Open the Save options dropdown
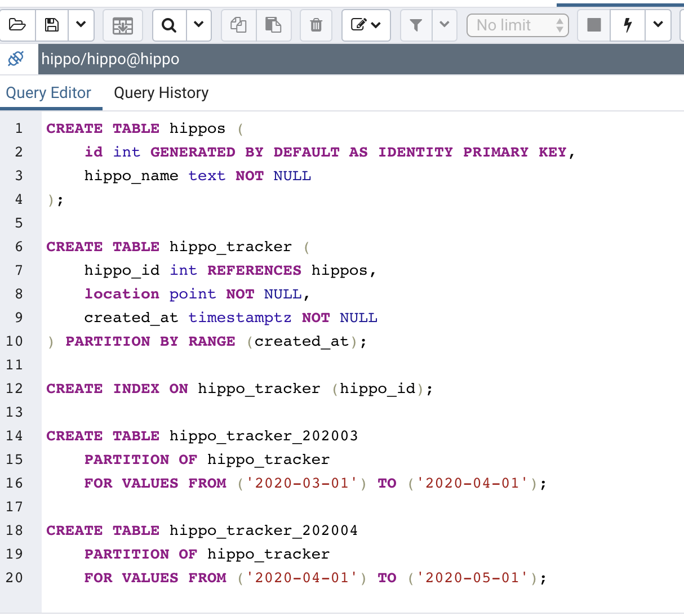 [x=81, y=25]
